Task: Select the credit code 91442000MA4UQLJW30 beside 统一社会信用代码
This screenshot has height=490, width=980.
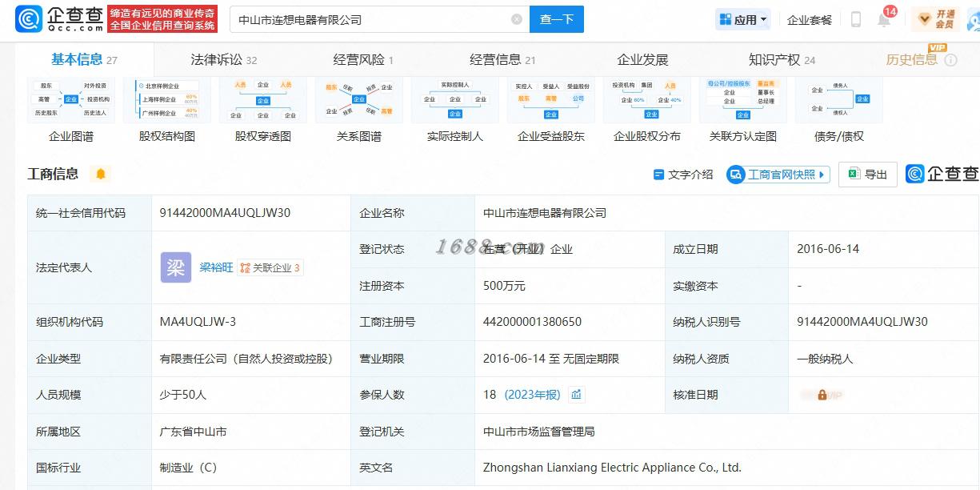Action: pos(225,213)
